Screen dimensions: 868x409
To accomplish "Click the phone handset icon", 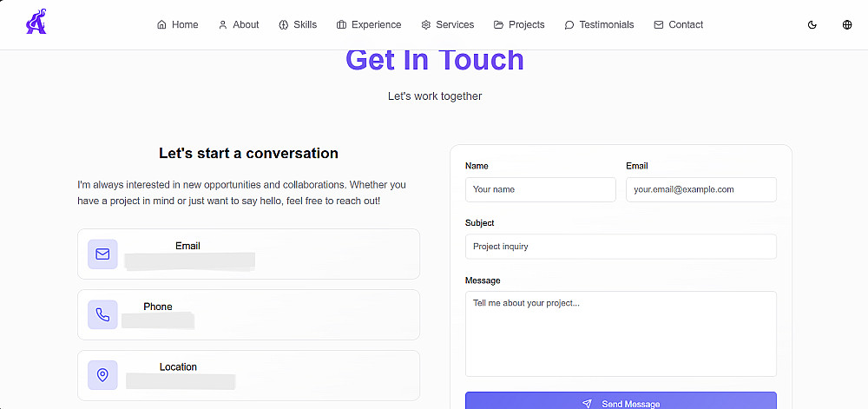I will click(102, 314).
